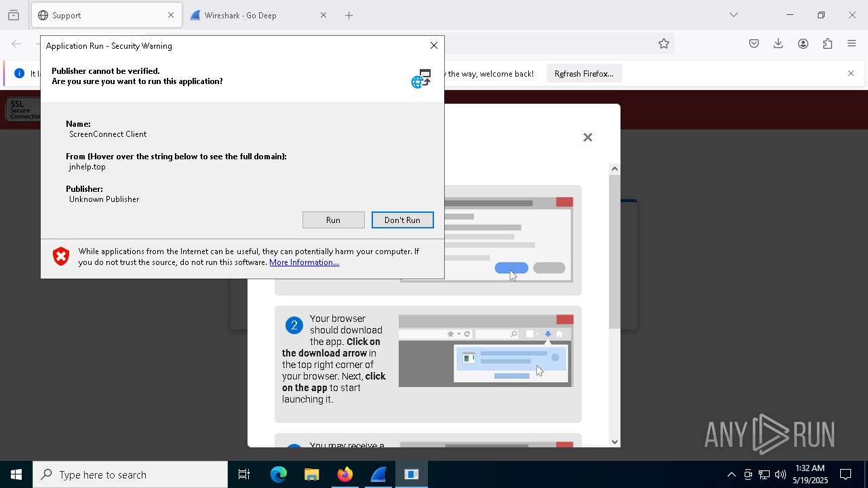The image size is (868, 488).
Task: Click the SSL Secure Connection badge
Action: pyautogui.click(x=24, y=110)
